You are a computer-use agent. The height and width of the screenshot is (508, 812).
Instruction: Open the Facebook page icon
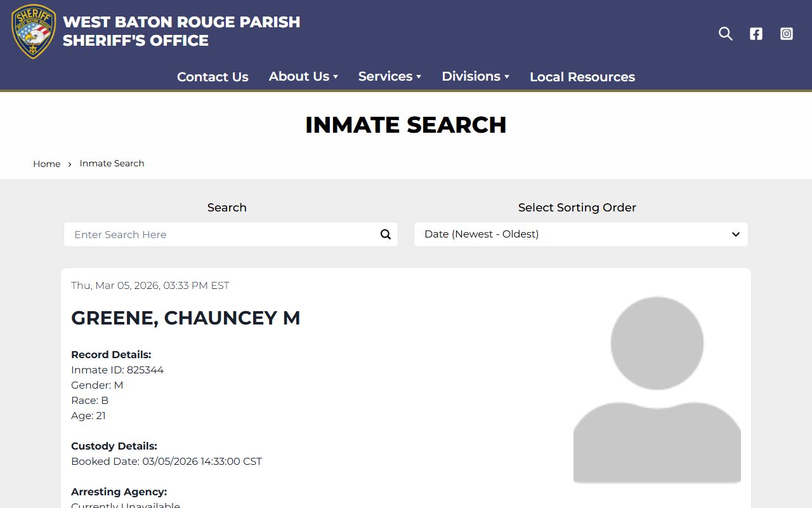tap(756, 34)
